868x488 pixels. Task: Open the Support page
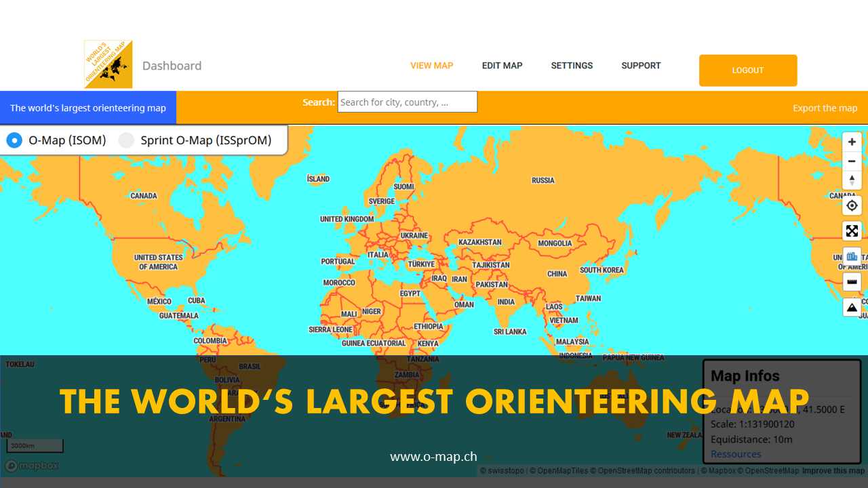click(641, 66)
